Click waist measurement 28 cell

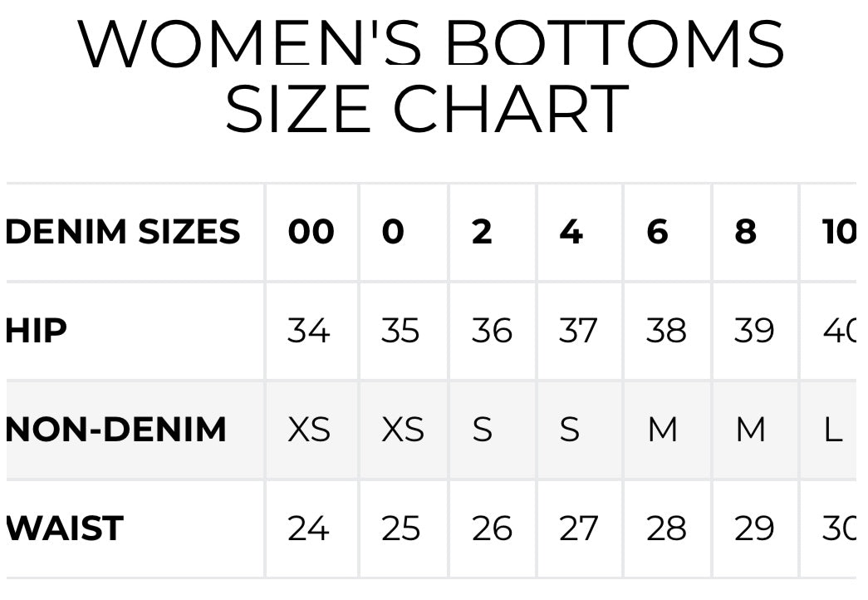666,529
